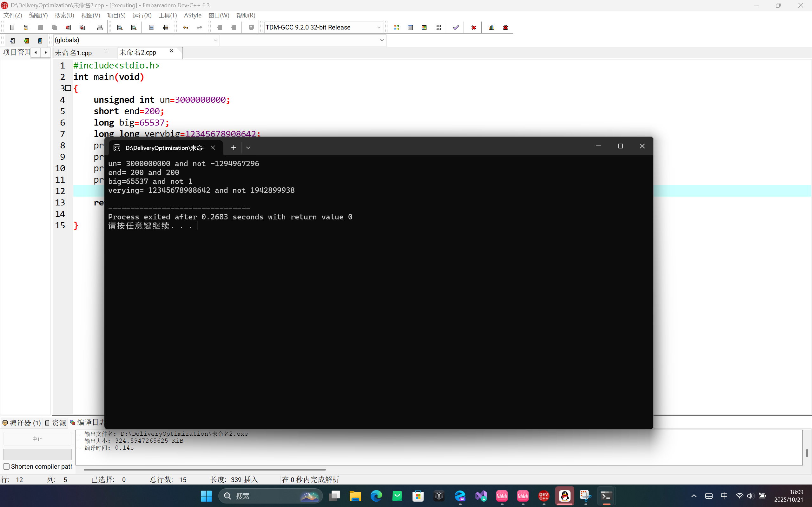Enable Shorten compiler paths checkbox

click(6, 466)
